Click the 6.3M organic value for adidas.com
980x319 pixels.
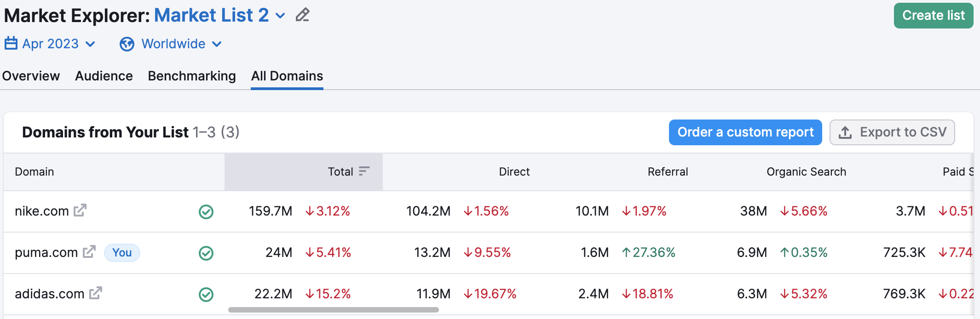(x=752, y=294)
